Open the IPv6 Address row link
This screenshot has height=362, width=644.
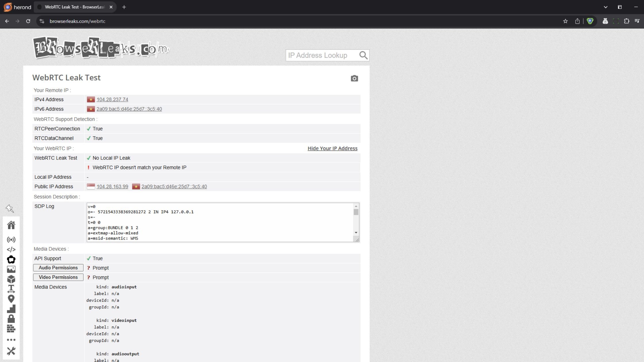tap(129, 109)
